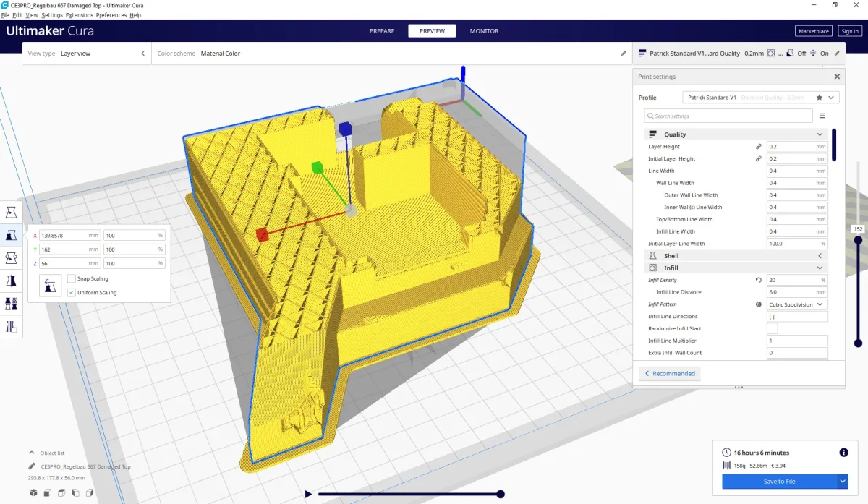Viewport: 868px width, 504px height.
Task: Select the Mirror tool in left toolbar
Action: [12, 281]
